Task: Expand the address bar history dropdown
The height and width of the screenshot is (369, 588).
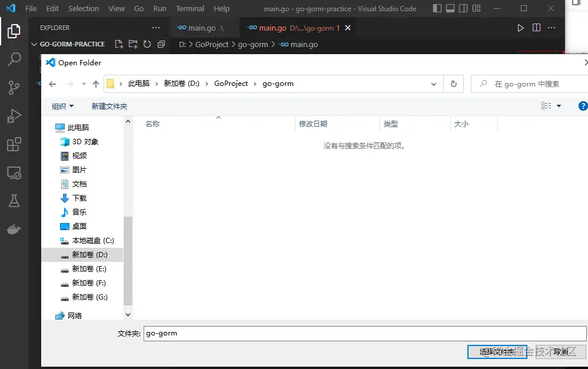Action: (x=434, y=84)
